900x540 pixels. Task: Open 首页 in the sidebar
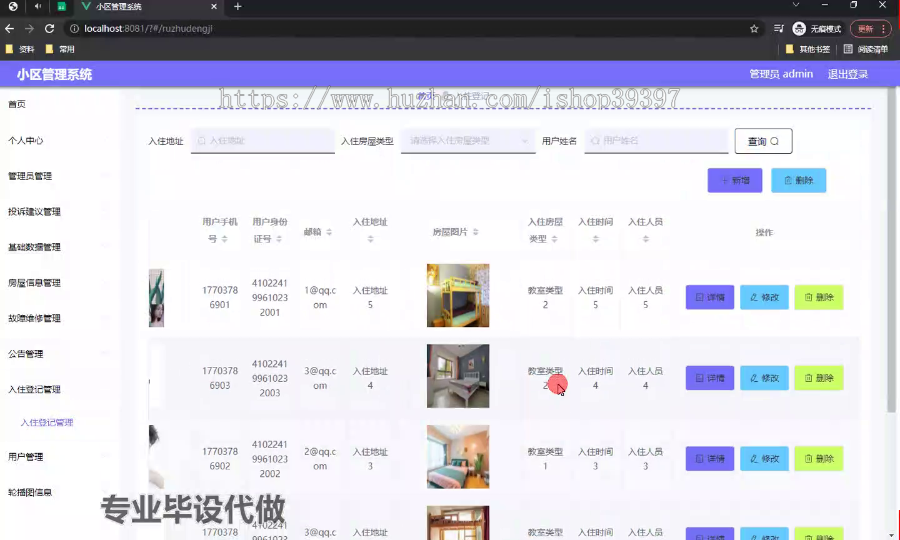pos(17,104)
